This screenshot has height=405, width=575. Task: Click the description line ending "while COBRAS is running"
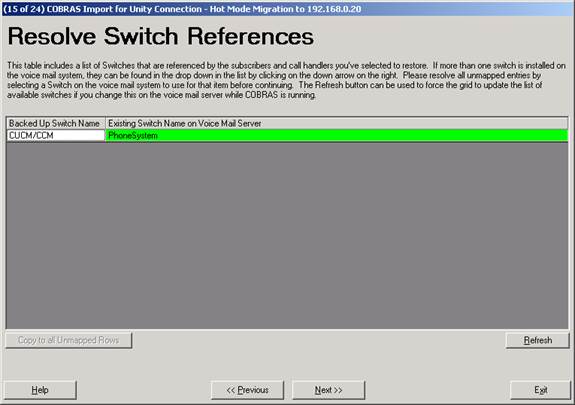161,95
